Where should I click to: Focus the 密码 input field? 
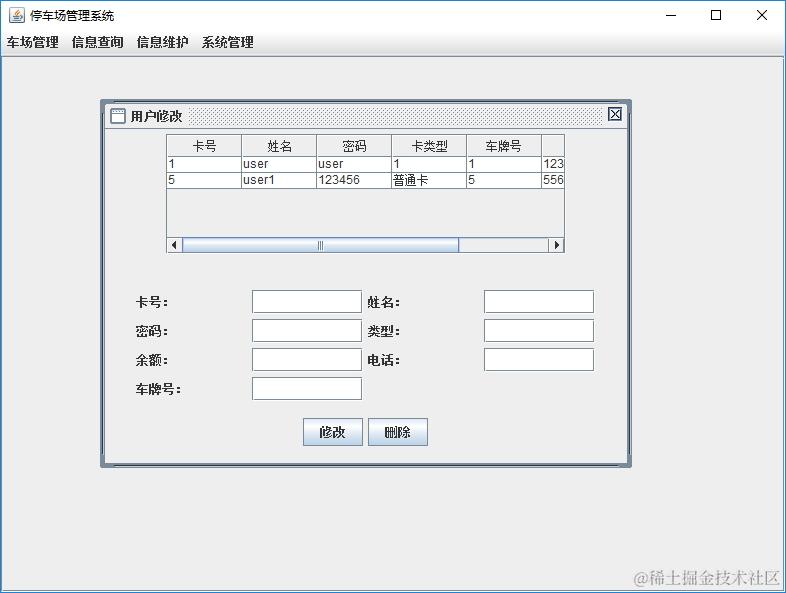pos(307,331)
